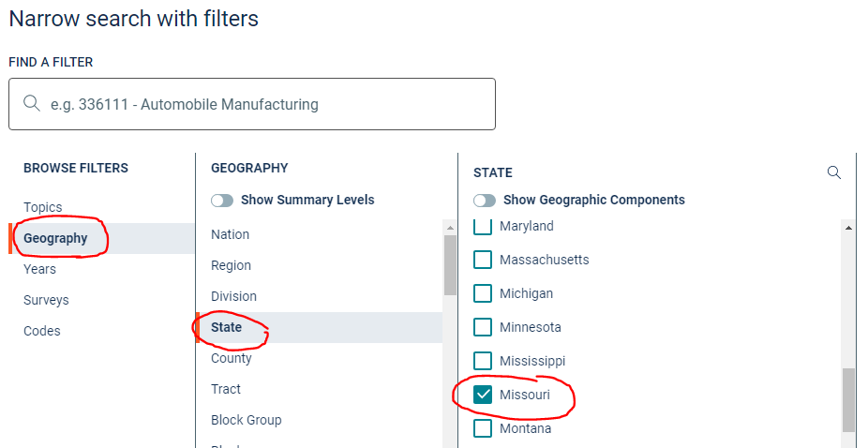This screenshot has height=448, width=868.
Task: Tick the Minnesota checkbox
Action: pos(483,327)
